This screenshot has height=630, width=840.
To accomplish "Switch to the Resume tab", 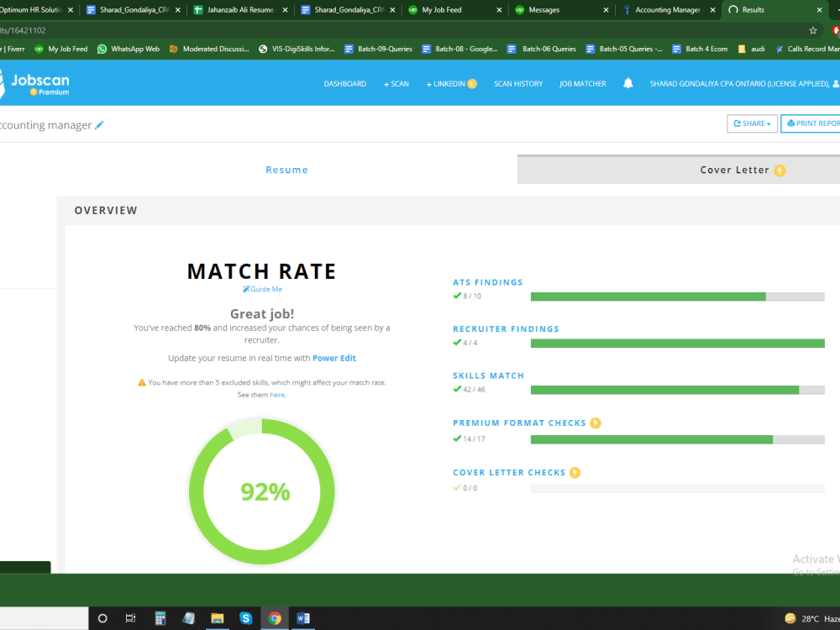I will [286, 170].
